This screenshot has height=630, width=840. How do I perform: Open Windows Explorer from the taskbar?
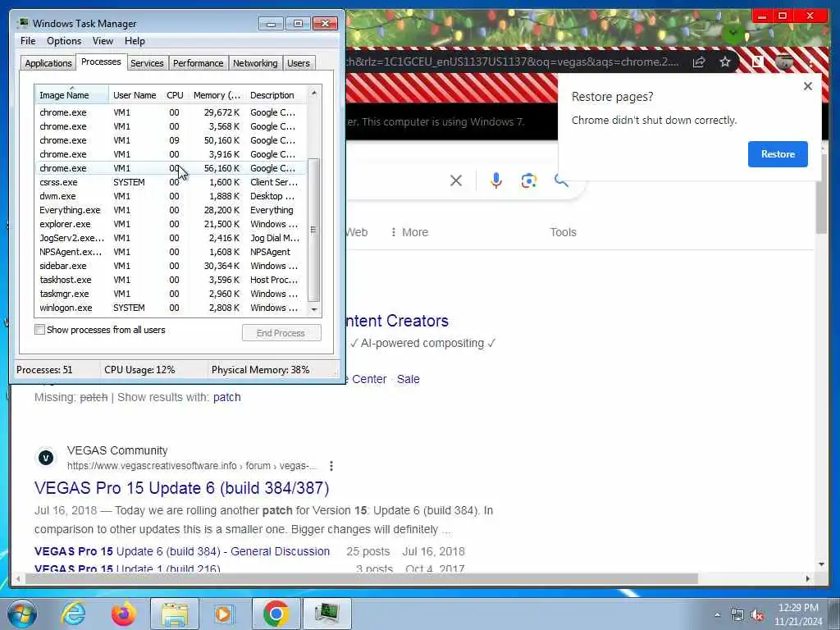coord(174,614)
